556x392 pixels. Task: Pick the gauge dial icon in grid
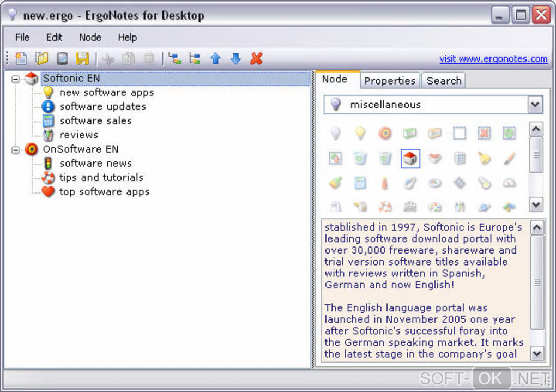pyautogui.click(x=509, y=183)
